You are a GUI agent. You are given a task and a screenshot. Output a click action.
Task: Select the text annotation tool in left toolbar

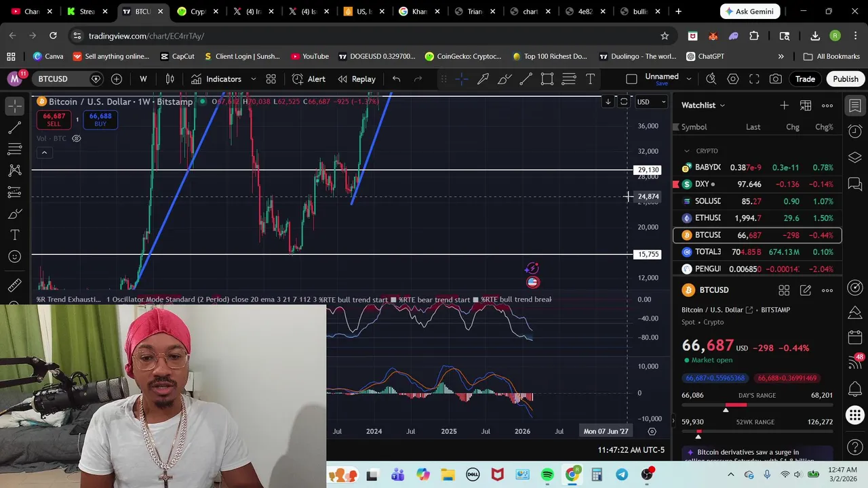click(x=14, y=235)
